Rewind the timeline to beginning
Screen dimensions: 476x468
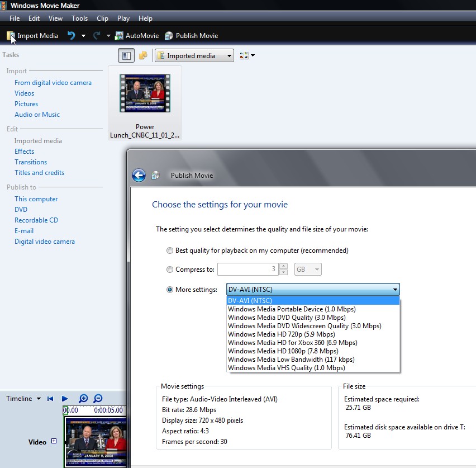(x=50, y=399)
